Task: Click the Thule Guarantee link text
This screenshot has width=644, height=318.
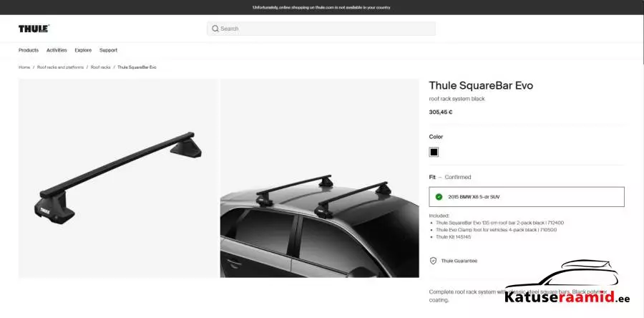Action: point(459,261)
